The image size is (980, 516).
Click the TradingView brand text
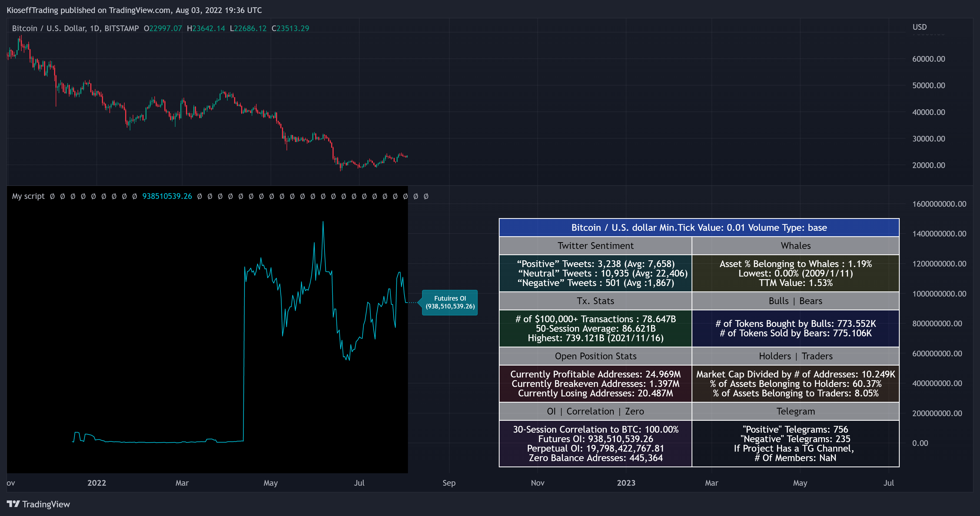[46, 504]
